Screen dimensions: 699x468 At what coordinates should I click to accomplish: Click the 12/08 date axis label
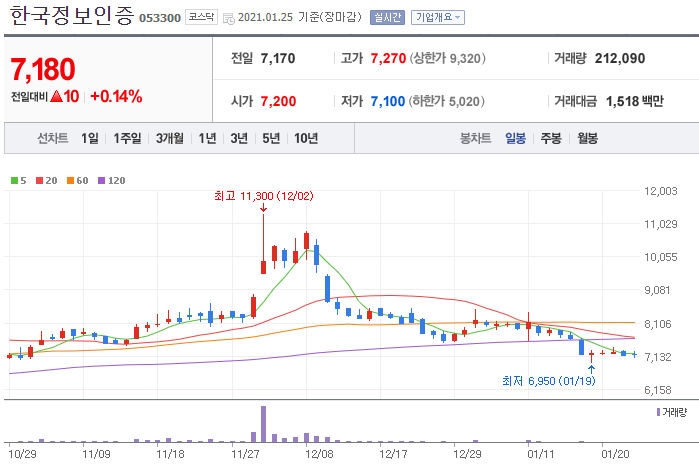pos(319,454)
